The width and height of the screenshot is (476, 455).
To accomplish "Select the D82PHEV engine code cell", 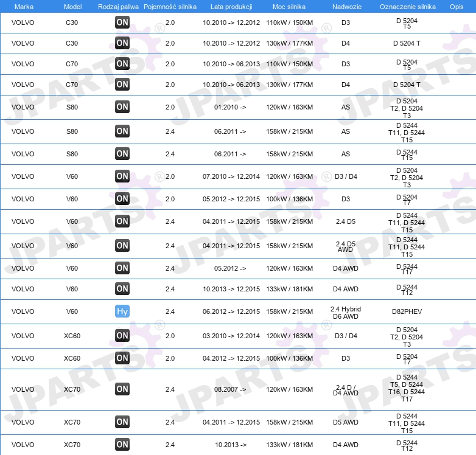I will click(x=407, y=311).
